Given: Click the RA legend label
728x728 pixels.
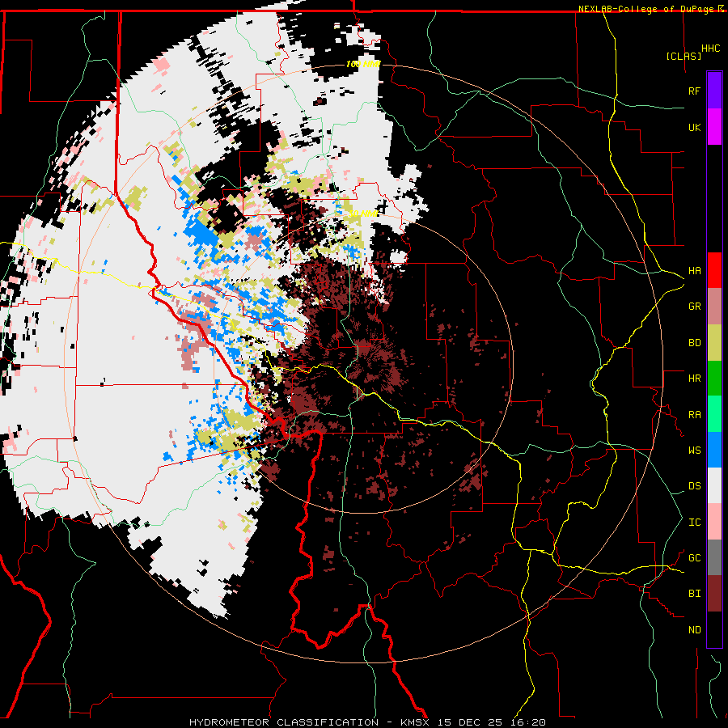Looking at the screenshot, I should coord(694,415).
